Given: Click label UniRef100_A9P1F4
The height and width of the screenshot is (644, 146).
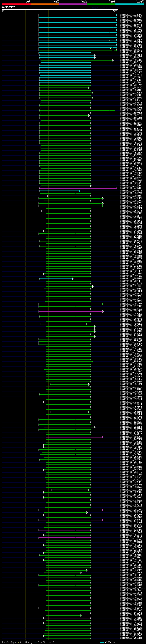Looking at the screenshot, I should click(131, 55).
